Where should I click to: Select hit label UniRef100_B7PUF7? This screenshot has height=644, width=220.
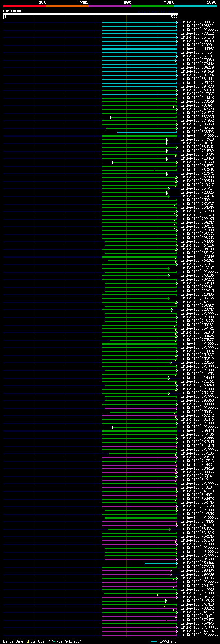[197, 620]
